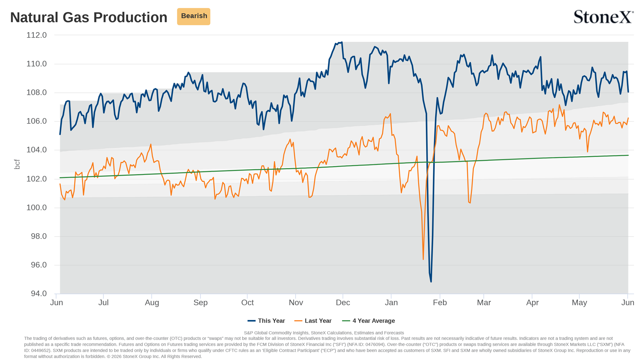Click the green 4 Year Average legend swatch
This screenshot has width=644, height=362.
346,321
